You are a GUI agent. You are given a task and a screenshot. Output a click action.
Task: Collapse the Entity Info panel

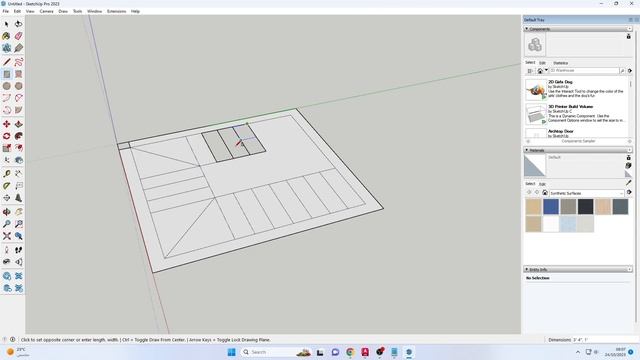[527, 269]
